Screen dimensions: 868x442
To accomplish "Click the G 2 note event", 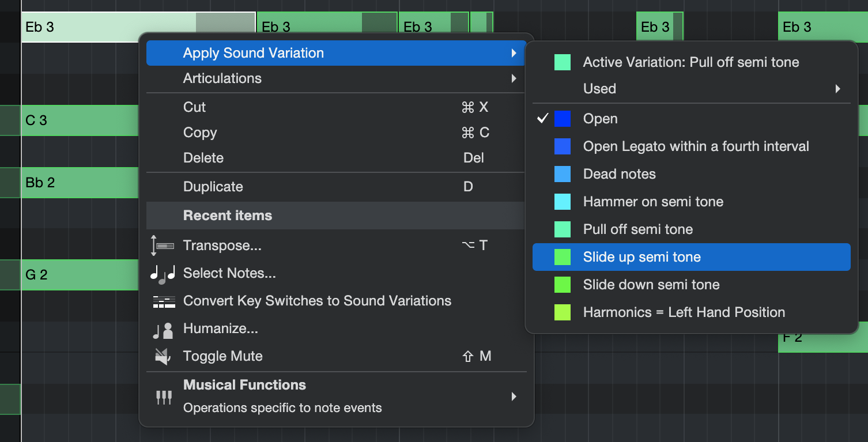I will (x=80, y=275).
